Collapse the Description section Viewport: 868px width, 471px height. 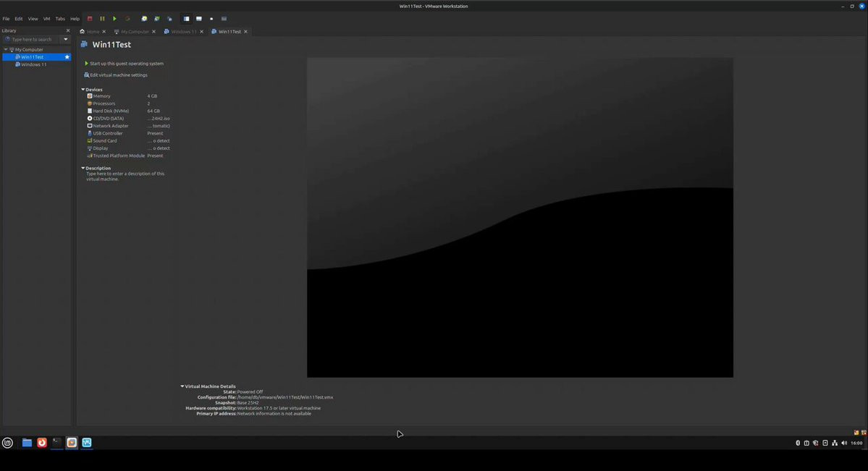pyautogui.click(x=83, y=169)
